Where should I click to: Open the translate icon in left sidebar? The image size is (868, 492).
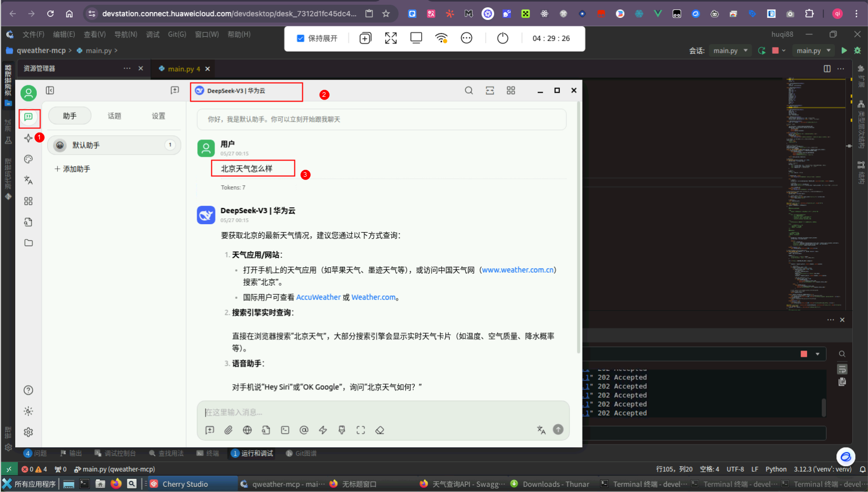click(x=28, y=180)
